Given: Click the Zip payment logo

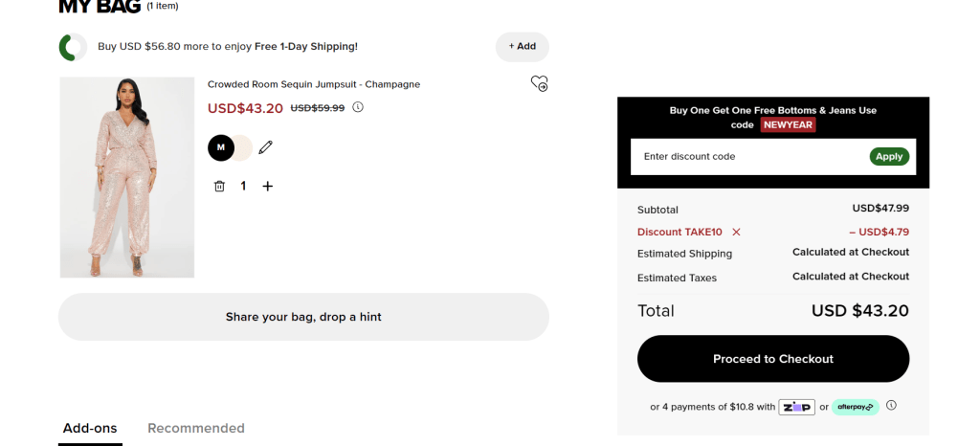Looking at the screenshot, I should point(796,408).
